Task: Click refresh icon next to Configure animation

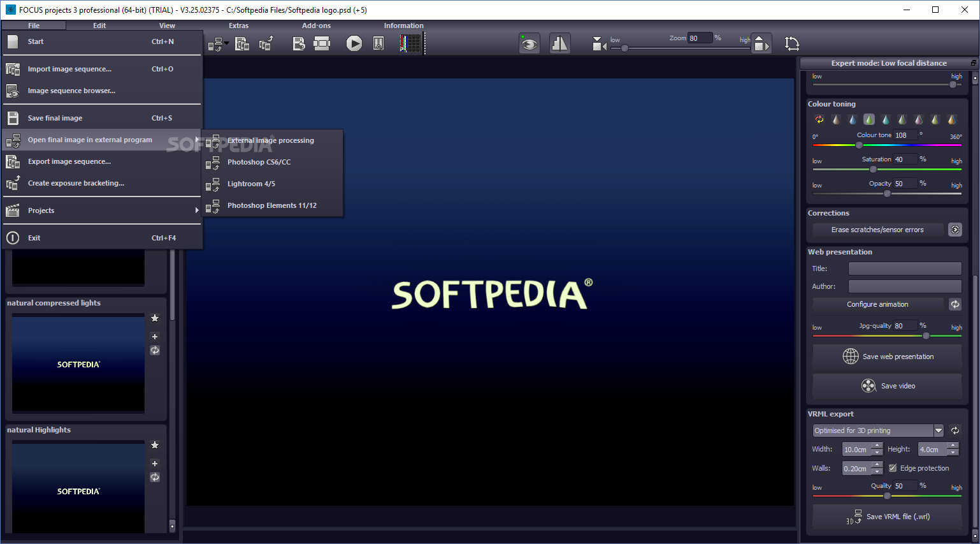Action: [x=955, y=304]
